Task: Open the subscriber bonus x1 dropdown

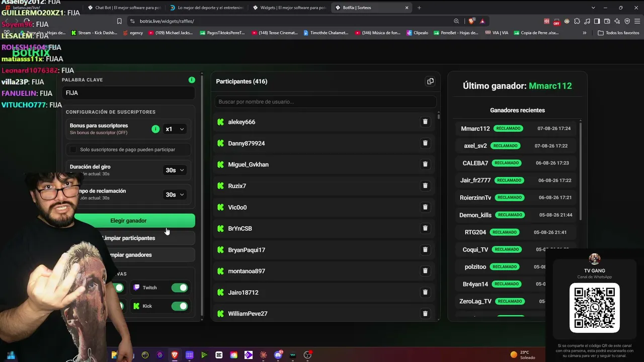Action: tap(175, 129)
